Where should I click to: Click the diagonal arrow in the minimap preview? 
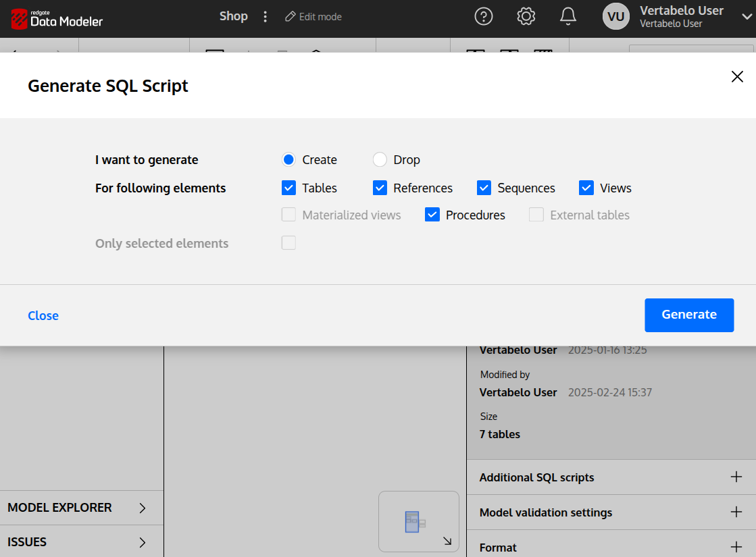(x=447, y=540)
